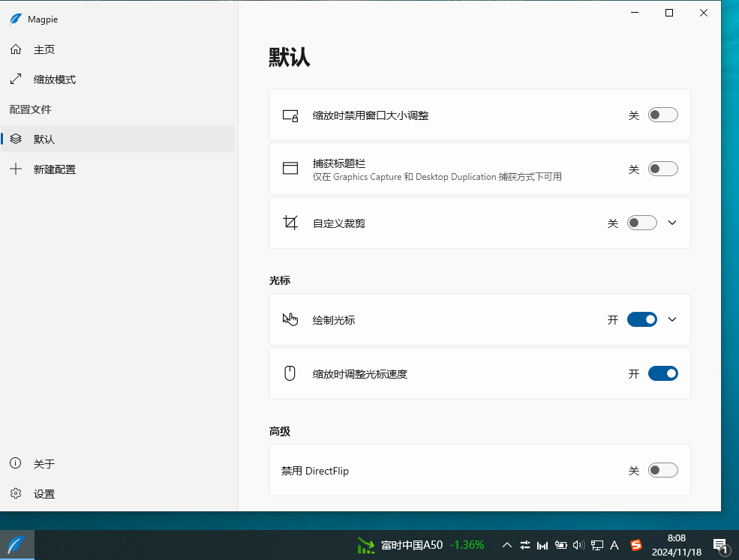Click the cursor hand icon beside 绘制光标
The width and height of the screenshot is (739, 560).
pos(290,319)
